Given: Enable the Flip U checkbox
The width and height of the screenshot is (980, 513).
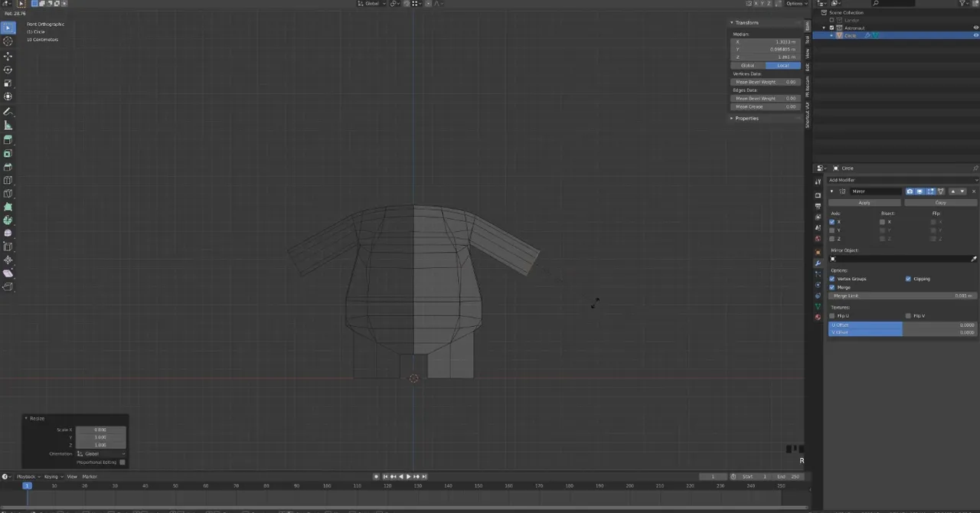Looking at the screenshot, I should [832, 315].
